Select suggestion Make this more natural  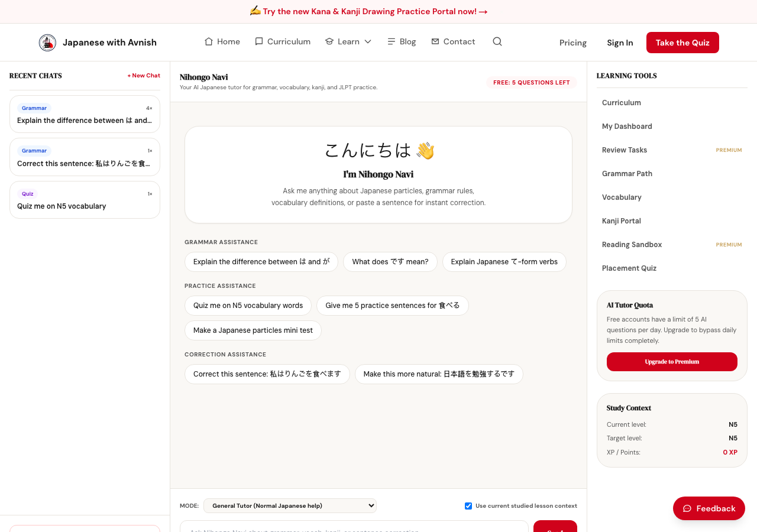click(x=439, y=374)
